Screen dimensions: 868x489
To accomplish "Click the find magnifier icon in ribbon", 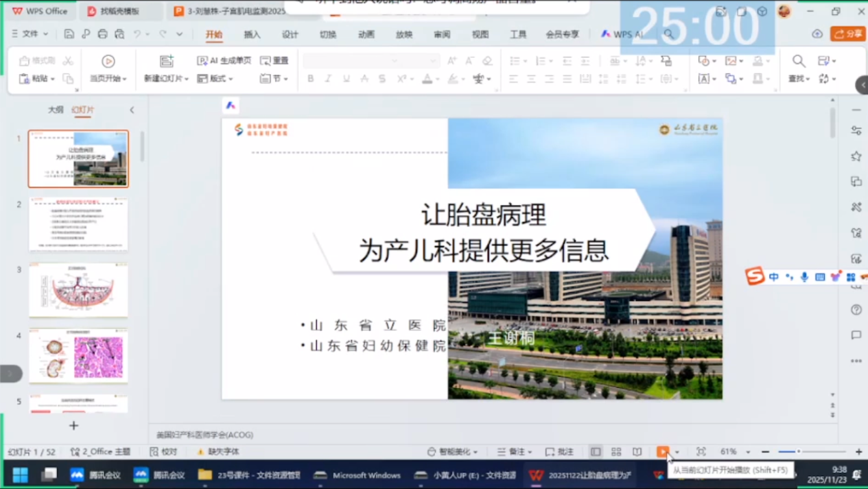I will pos(799,61).
